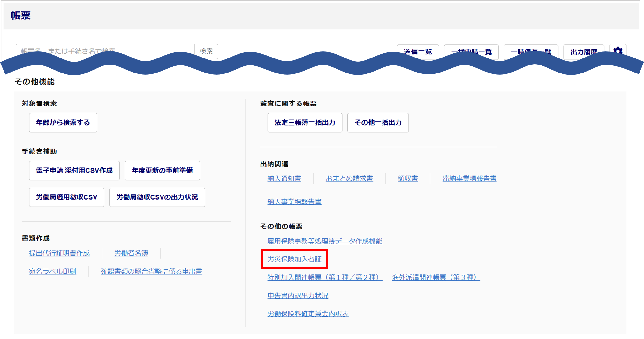
Task: Open 滞納事業場報告書 link
Action: click(x=469, y=179)
